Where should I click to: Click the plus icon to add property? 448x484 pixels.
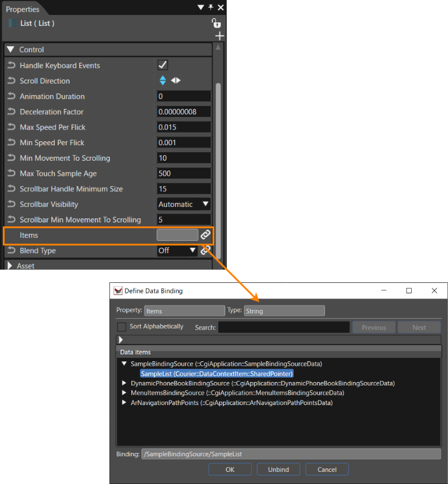point(219,36)
